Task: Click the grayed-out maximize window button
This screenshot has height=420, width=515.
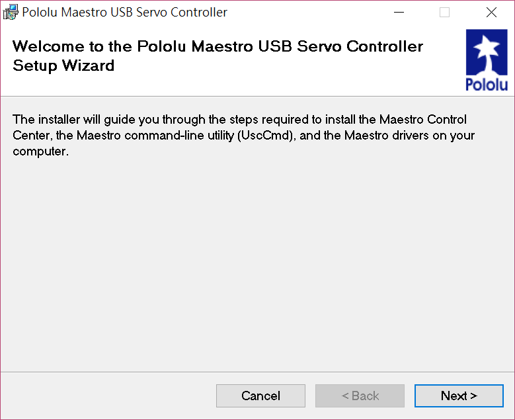Action: (x=444, y=13)
